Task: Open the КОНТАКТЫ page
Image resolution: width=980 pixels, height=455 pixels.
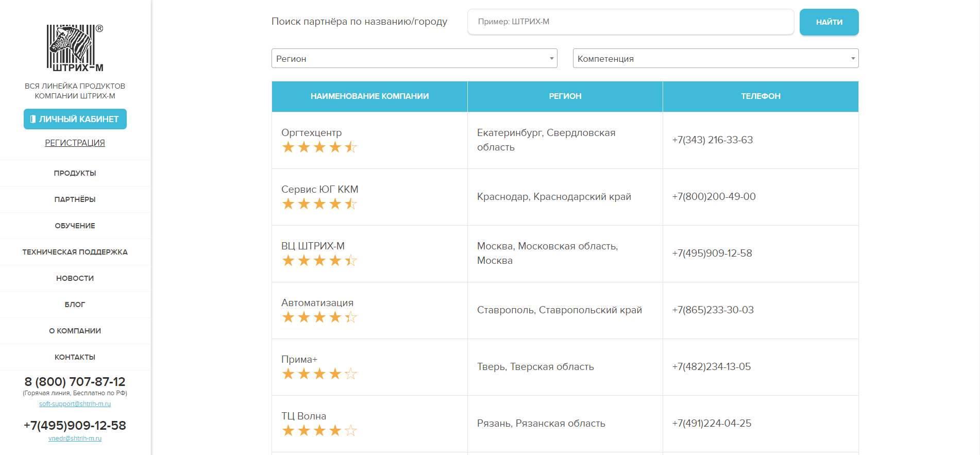Action: 75,357
